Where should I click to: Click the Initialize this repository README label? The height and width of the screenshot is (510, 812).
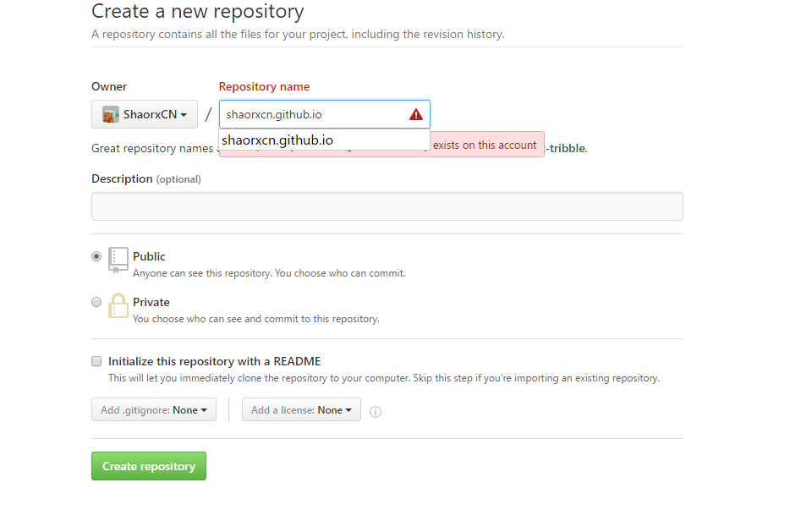pyautogui.click(x=214, y=361)
